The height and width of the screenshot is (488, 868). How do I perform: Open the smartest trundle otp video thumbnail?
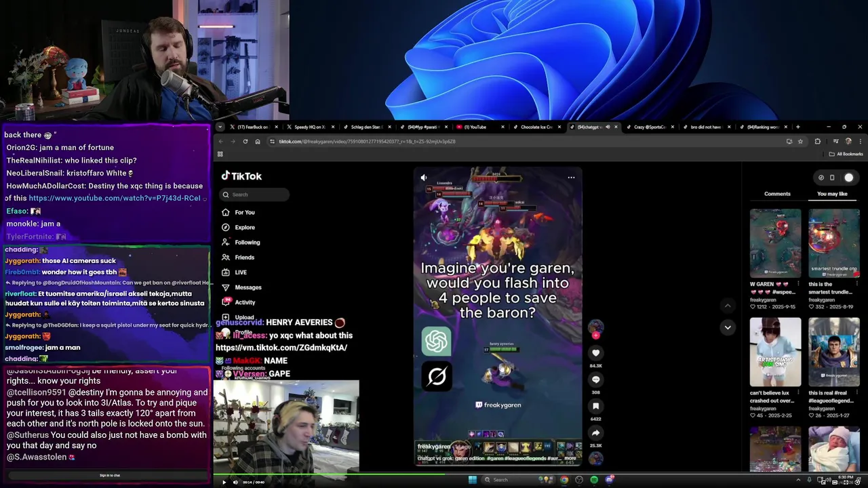click(833, 243)
